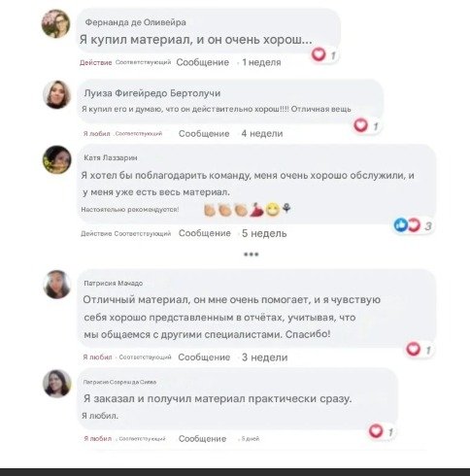Viewport: 470px width, 476px height.
Task: Click heart reaction on Фернанда де Оливейра's comment
Action: (x=319, y=54)
